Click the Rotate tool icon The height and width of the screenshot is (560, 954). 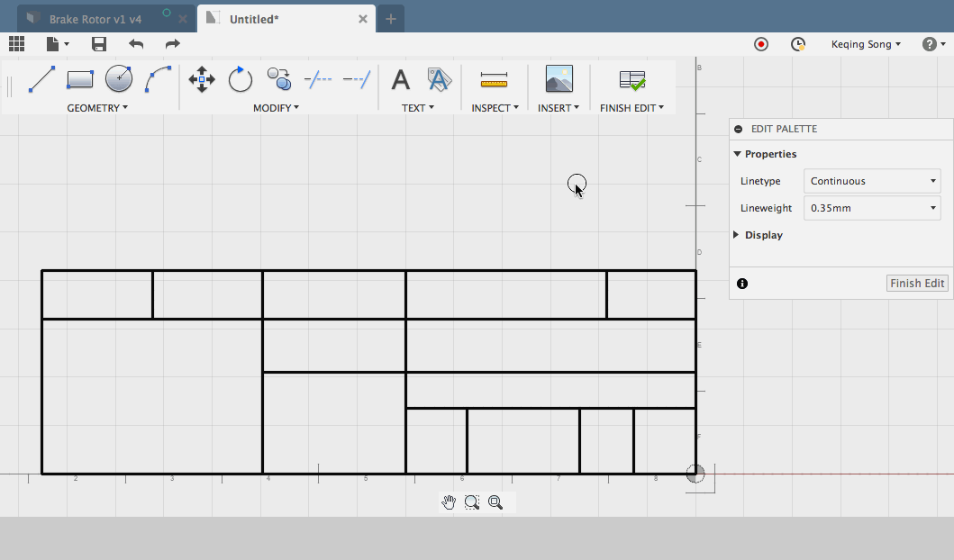pyautogui.click(x=240, y=80)
